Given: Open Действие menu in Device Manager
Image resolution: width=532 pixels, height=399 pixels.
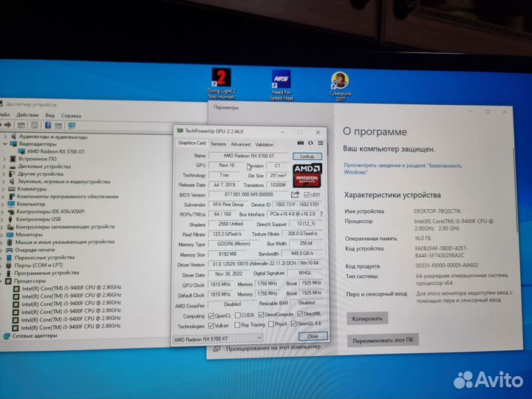Looking at the screenshot, I should pyautogui.click(x=27, y=115).
